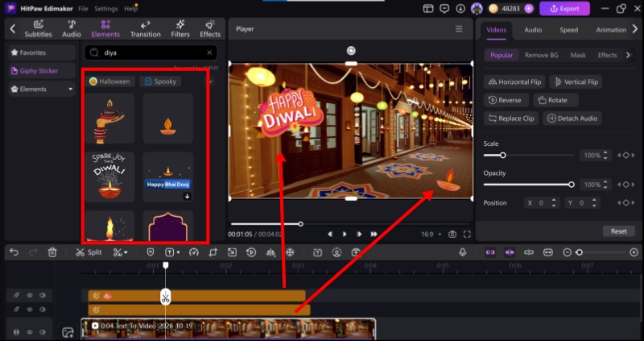Click the Detach Audio button
The height and width of the screenshot is (341, 644).
(x=572, y=119)
